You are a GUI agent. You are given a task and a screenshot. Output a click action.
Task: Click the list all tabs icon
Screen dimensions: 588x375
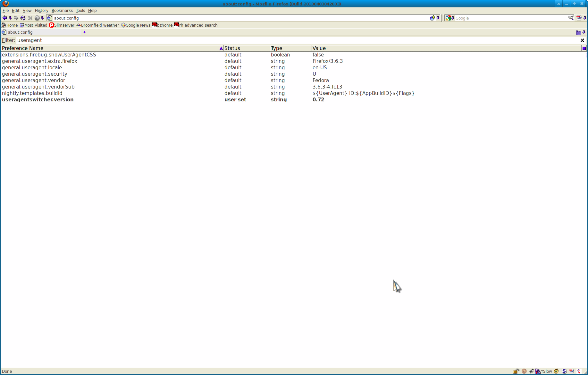pos(578,32)
